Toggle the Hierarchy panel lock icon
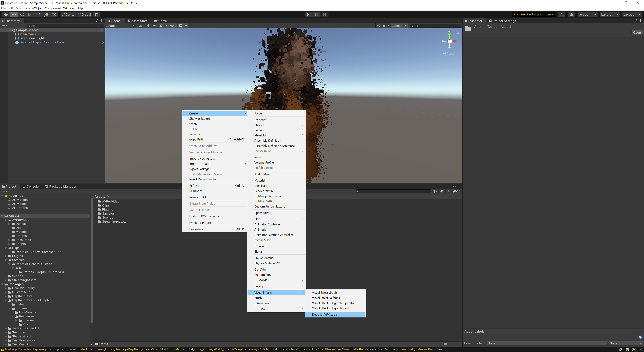 point(97,21)
